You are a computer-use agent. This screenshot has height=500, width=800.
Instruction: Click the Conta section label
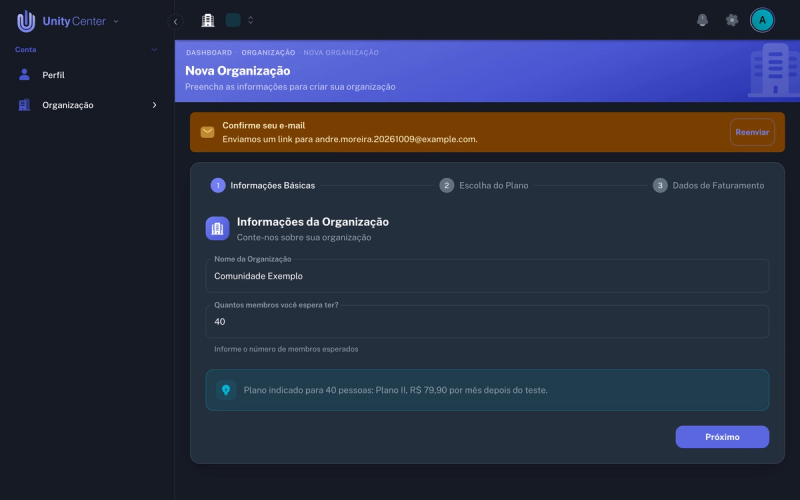point(26,49)
